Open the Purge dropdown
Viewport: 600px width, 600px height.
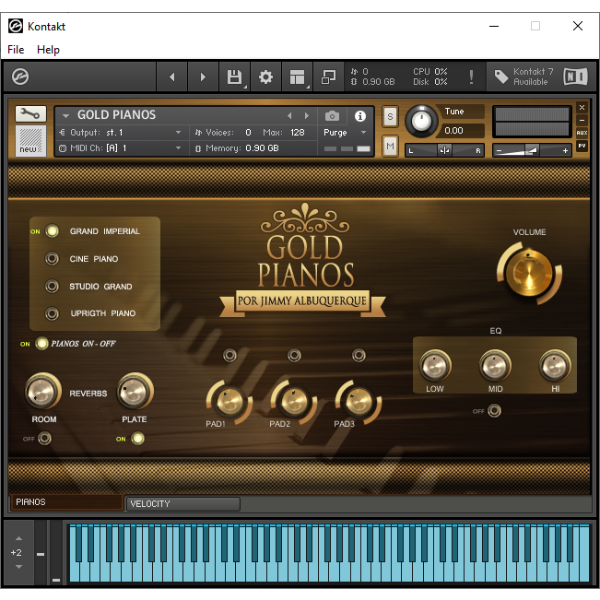click(345, 132)
